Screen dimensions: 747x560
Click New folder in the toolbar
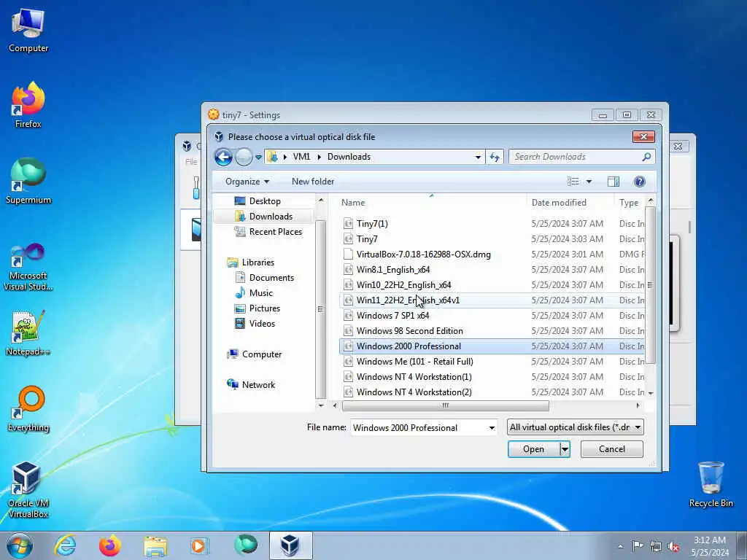click(313, 182)
